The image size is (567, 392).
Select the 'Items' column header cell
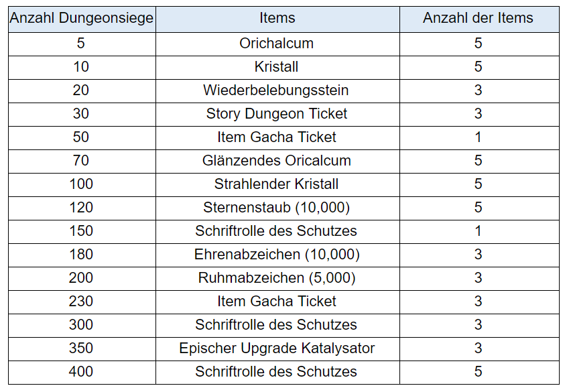click(277, 19)
